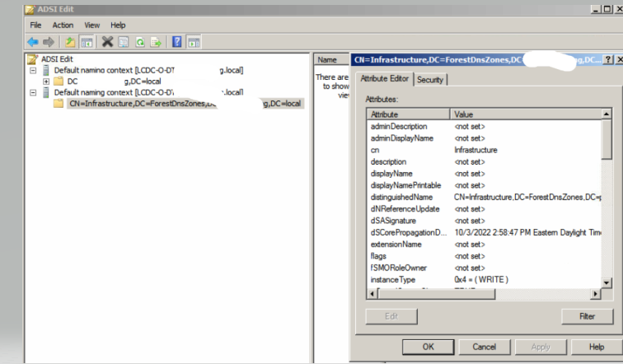Collapse the first Default naming context node
Screen dimensions: 623x364
tap(33, 70)
